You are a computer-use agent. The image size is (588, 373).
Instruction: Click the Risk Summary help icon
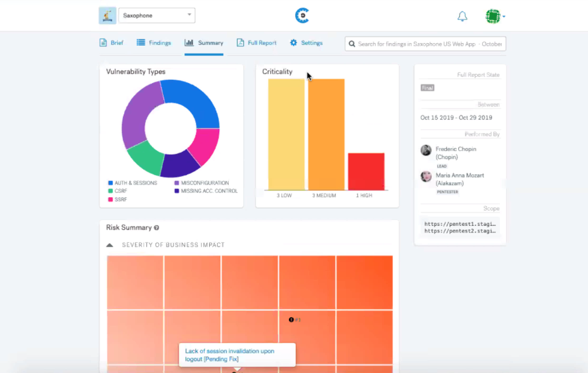pyautogui.click(x=157, y=228)
